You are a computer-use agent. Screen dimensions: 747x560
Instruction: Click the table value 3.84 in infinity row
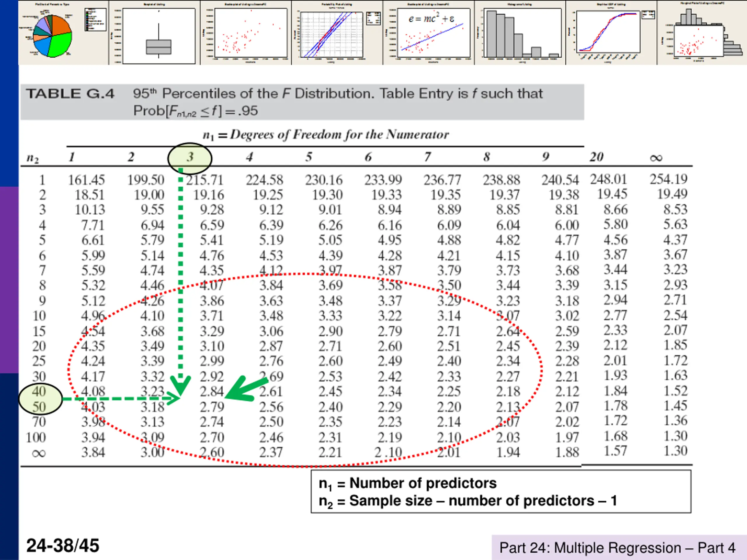point(93,452)
